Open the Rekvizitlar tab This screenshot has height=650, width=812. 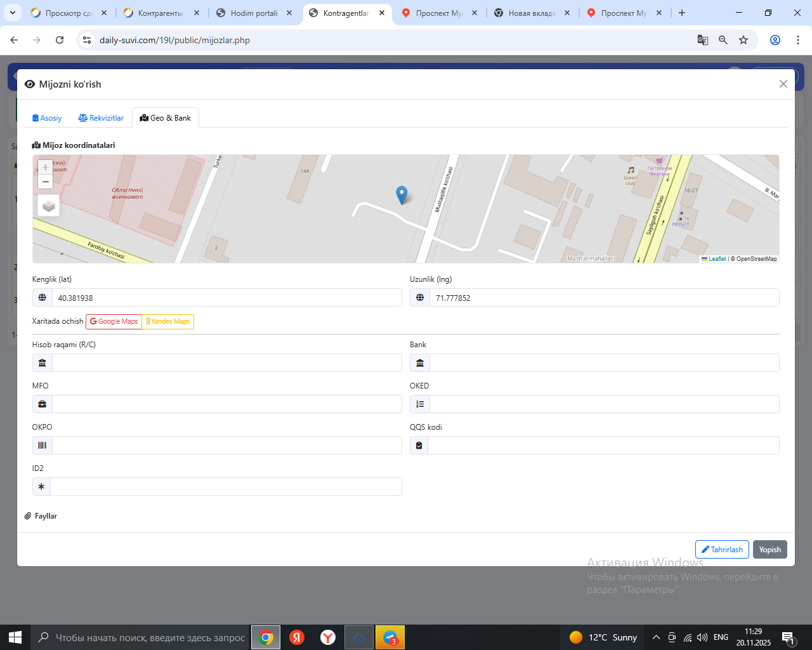pos(101,118)
